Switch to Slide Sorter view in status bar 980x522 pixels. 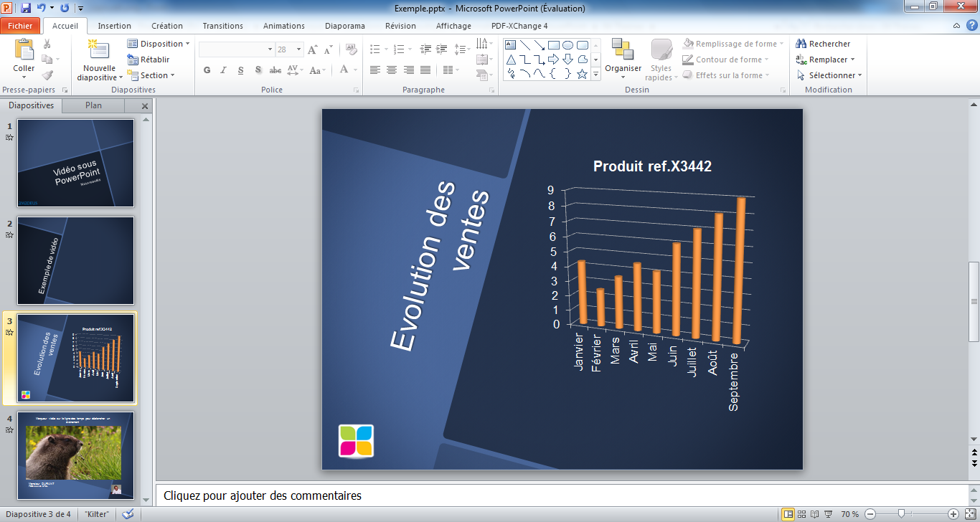coord(803,513)
